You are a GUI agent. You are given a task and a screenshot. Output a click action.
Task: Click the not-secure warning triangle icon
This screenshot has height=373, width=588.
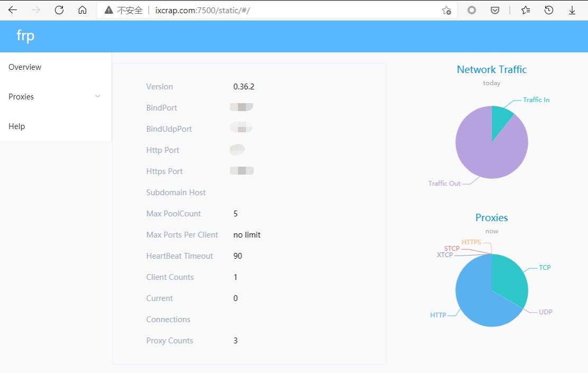[x=109, y=10]
